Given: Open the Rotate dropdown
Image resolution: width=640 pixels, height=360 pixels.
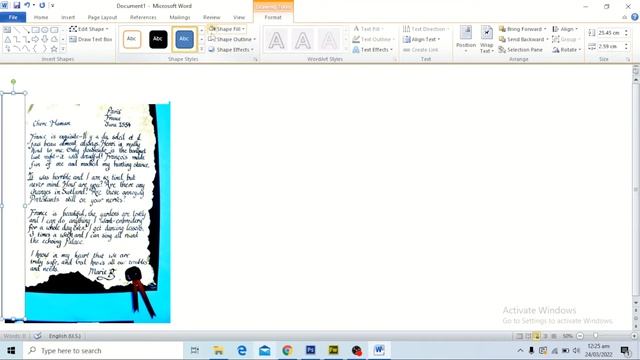Looking at the screenshot, I should [x=567, y=49].
